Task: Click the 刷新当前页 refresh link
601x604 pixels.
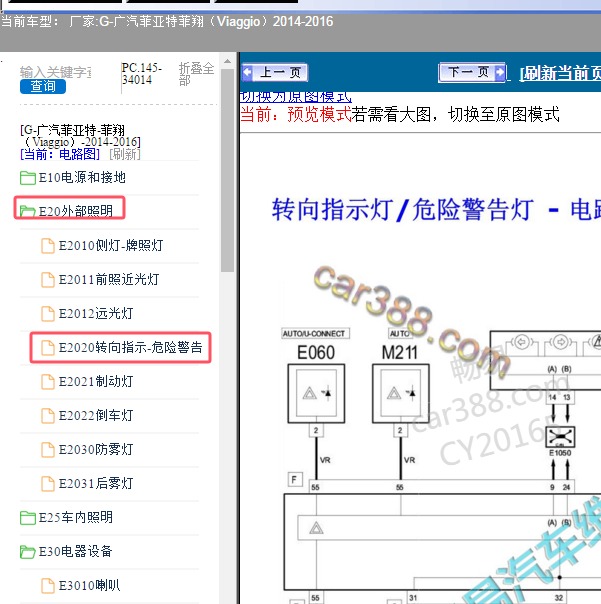Action: pyautogui.click(x=560, y=73)
